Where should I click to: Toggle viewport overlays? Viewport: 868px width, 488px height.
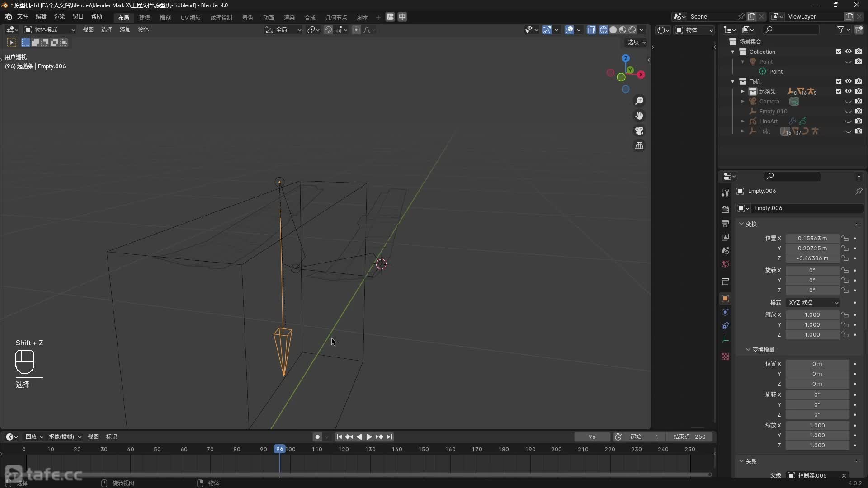[569, 30]
